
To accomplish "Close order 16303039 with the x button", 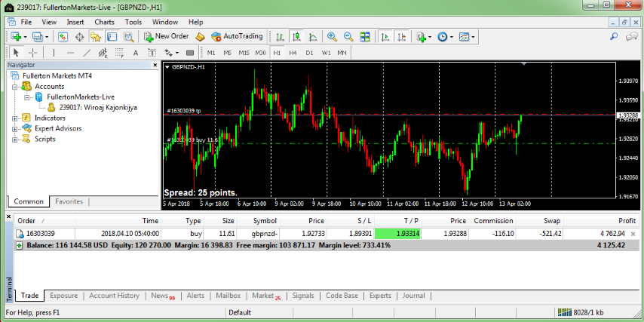I will pos(633,234).
